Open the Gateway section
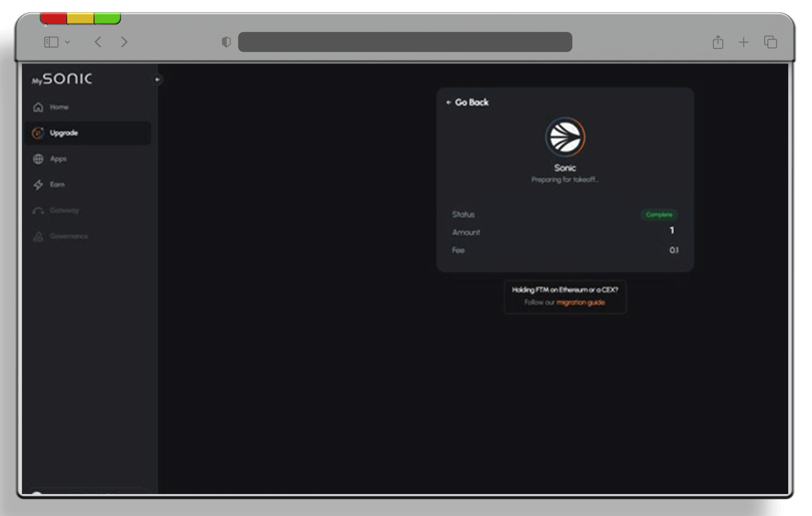 88,210
